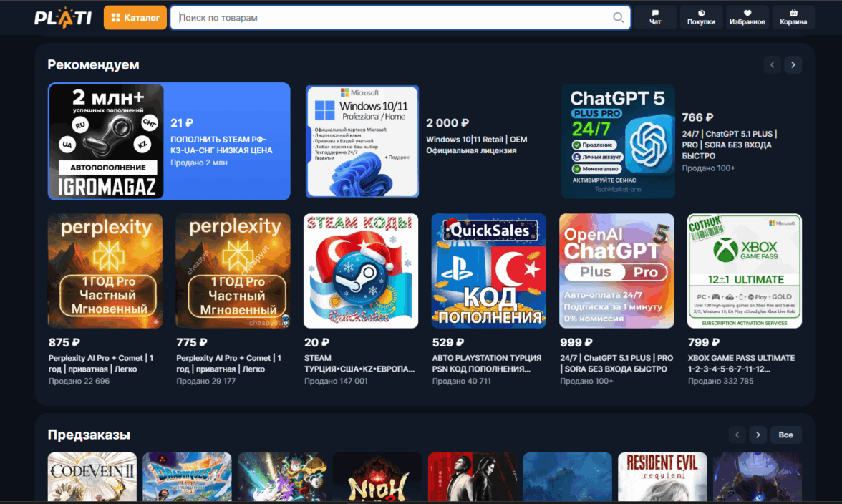Open Чат from the header
Screen dimensions: 842x504
(x=654, y=18)
